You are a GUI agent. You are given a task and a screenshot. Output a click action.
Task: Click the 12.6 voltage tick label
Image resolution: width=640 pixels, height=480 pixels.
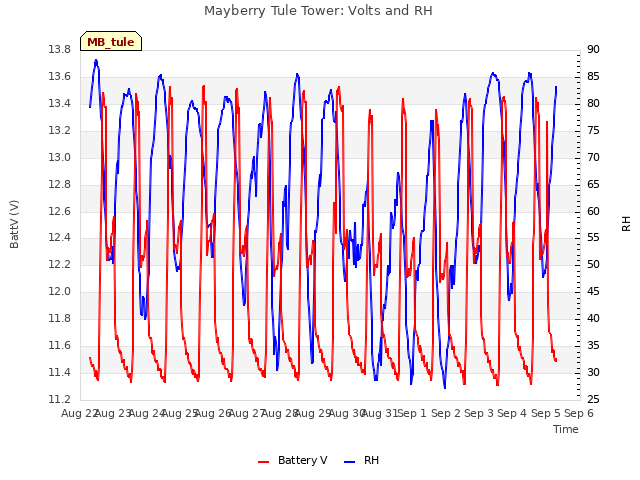click(60, 211)
